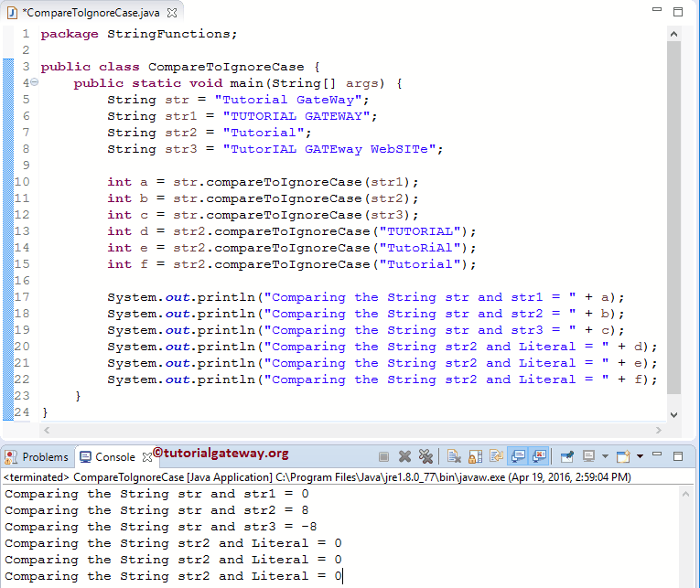
Task: Collapse the main method fold marker at line 4
Action: 35,82
